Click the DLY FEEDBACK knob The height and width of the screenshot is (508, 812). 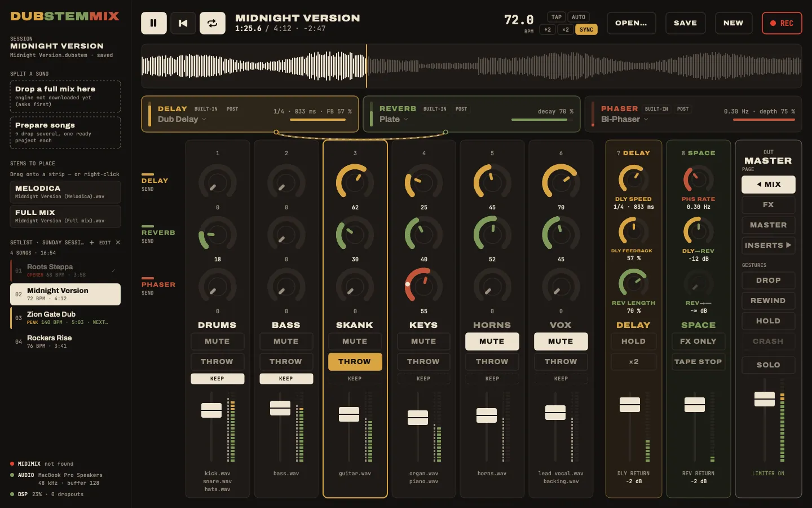(633, 231)
